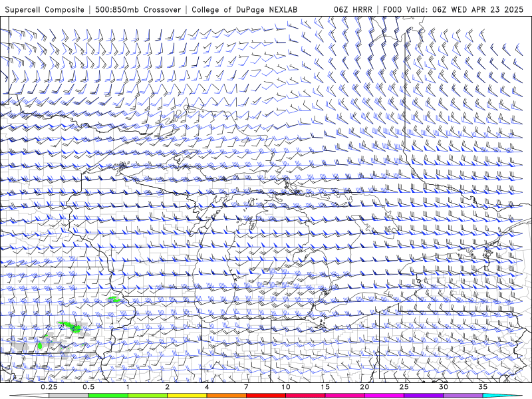Viewport: 532px width, 399px height.
Task: Select the purple colorbar segment between 25 and 30
Action: coord(424,396)
